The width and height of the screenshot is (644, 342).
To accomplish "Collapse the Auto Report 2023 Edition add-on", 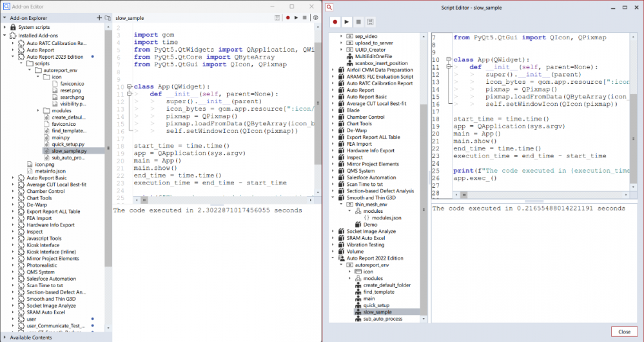I will 13,57.
